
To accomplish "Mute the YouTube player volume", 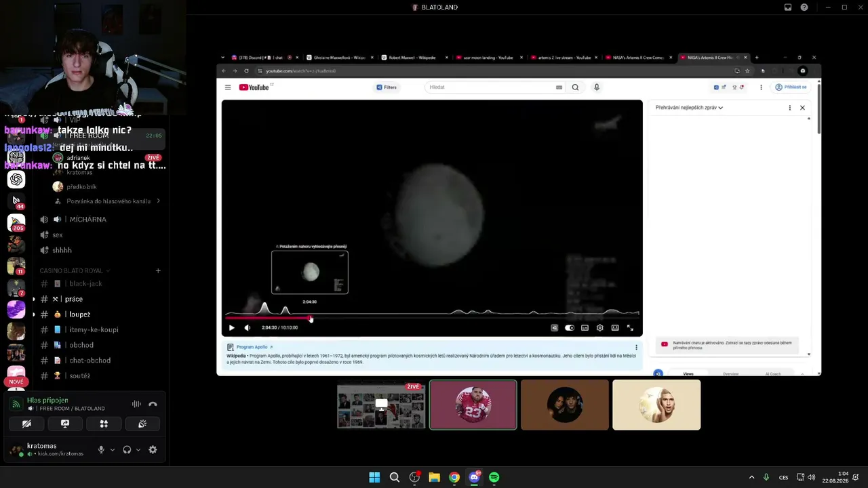I will (x=248, y=328).
